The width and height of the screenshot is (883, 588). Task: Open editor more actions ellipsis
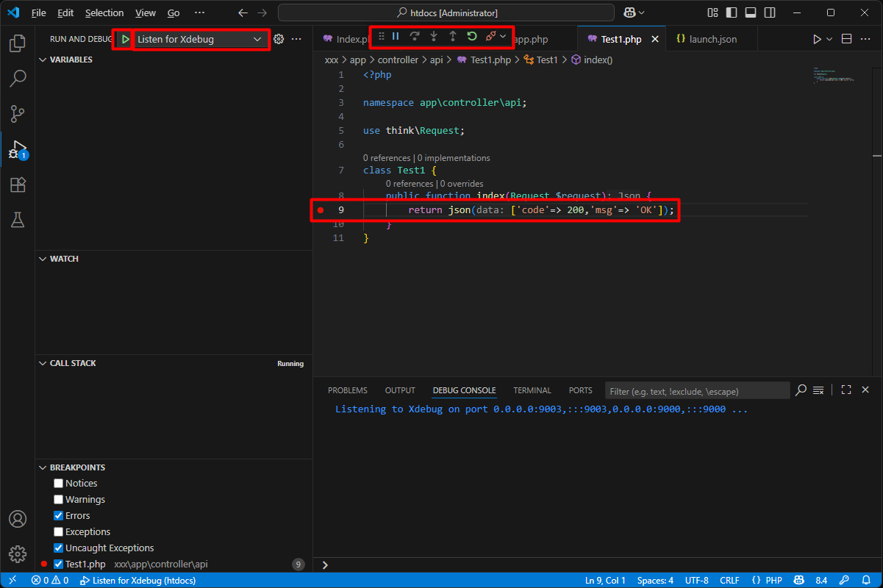point(866,39)
